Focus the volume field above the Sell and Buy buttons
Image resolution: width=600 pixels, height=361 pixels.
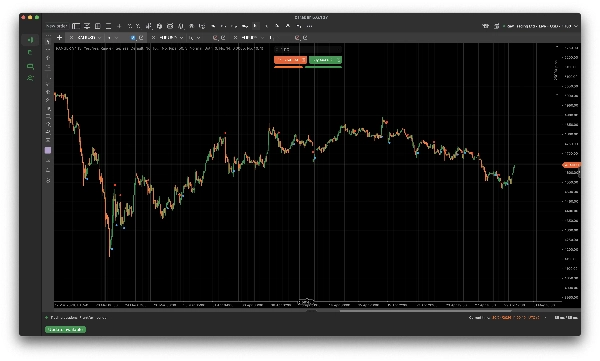pos(308,49)
